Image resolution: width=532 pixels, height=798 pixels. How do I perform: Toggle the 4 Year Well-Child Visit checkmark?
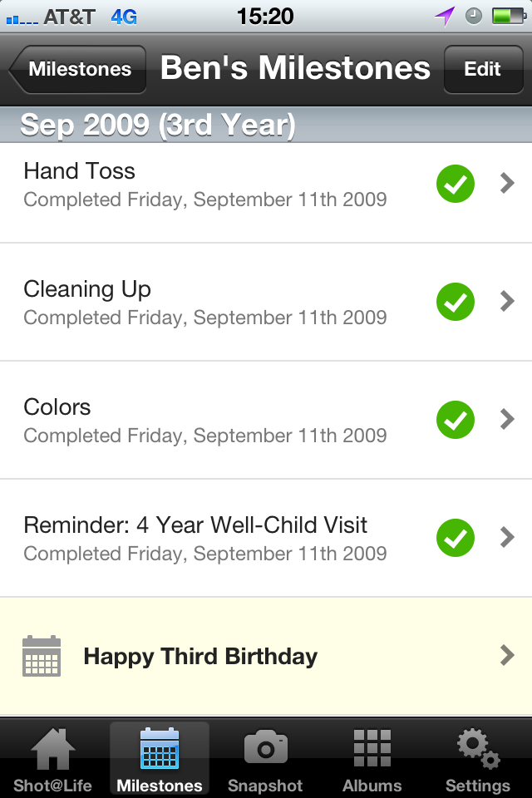click(x=456, y=538)
